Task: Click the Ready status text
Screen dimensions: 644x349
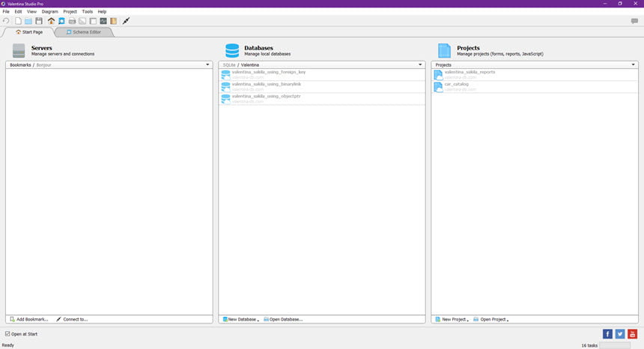Action: (8, 345)
